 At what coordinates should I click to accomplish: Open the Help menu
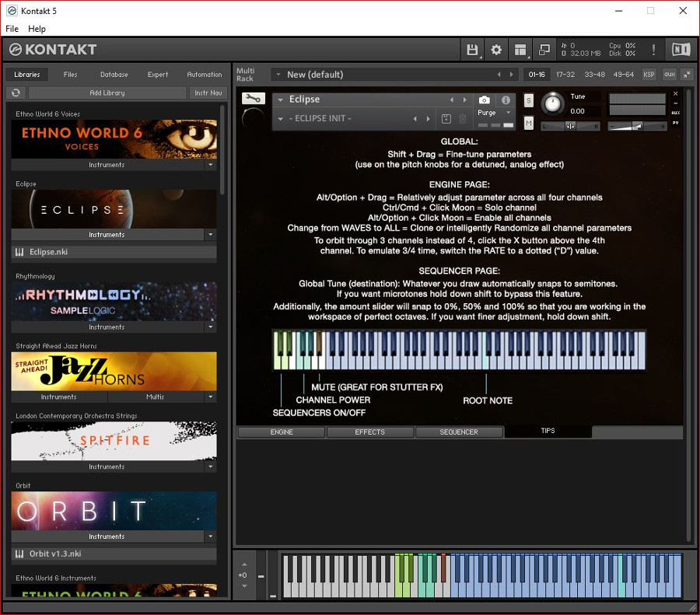[37, 29]
